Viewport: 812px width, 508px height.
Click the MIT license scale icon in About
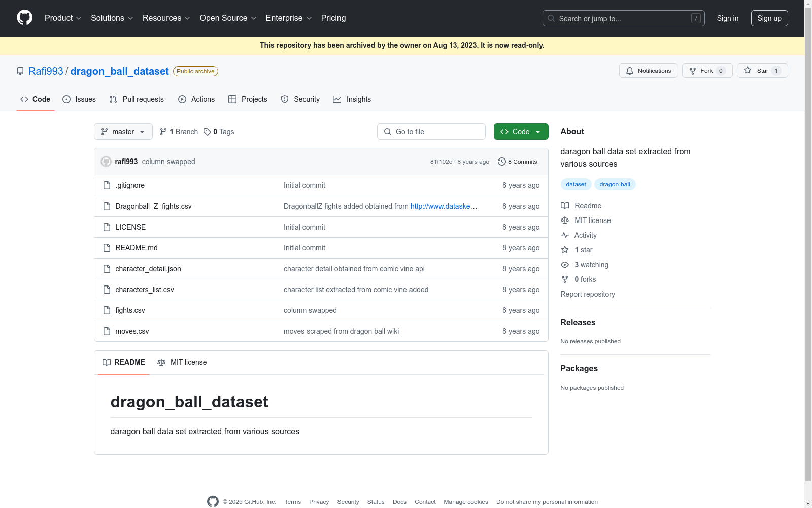(565, 220)
